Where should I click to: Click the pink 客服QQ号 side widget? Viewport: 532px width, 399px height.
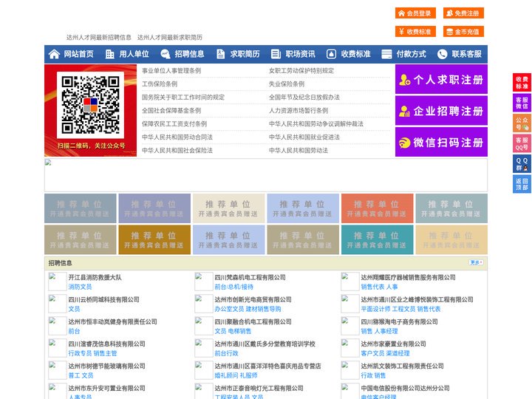[x=522, y=143]
